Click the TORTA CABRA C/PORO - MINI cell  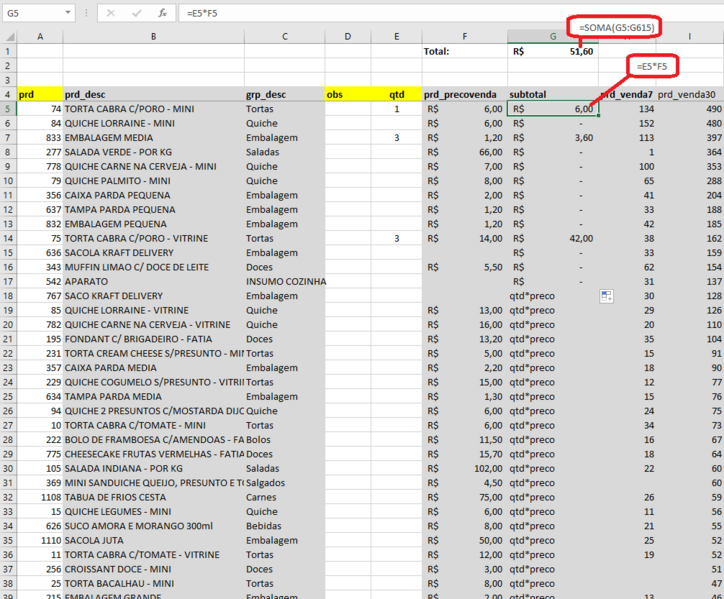point(153,109)
